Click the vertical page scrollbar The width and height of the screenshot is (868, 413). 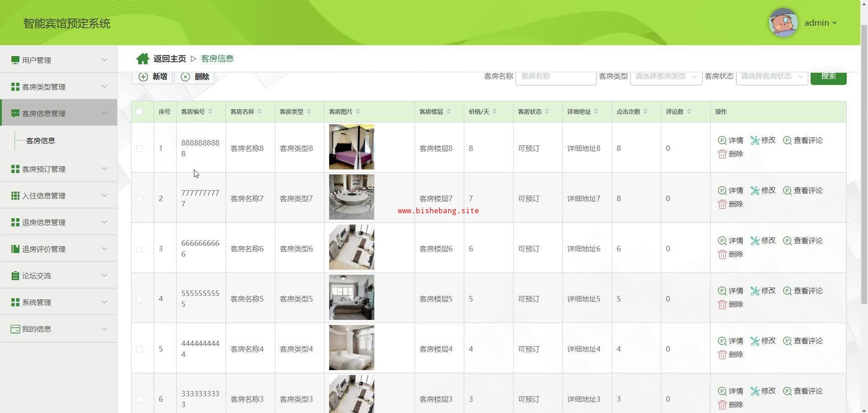(x=864, y=165)
